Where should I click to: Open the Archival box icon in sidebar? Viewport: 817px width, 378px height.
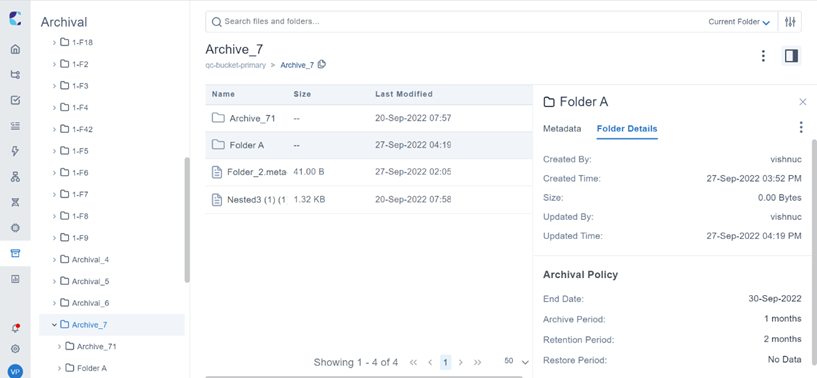click(x=15, y=253)
